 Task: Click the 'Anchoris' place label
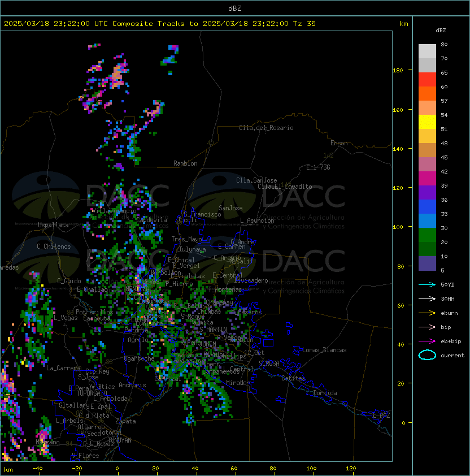click(132, 385)
